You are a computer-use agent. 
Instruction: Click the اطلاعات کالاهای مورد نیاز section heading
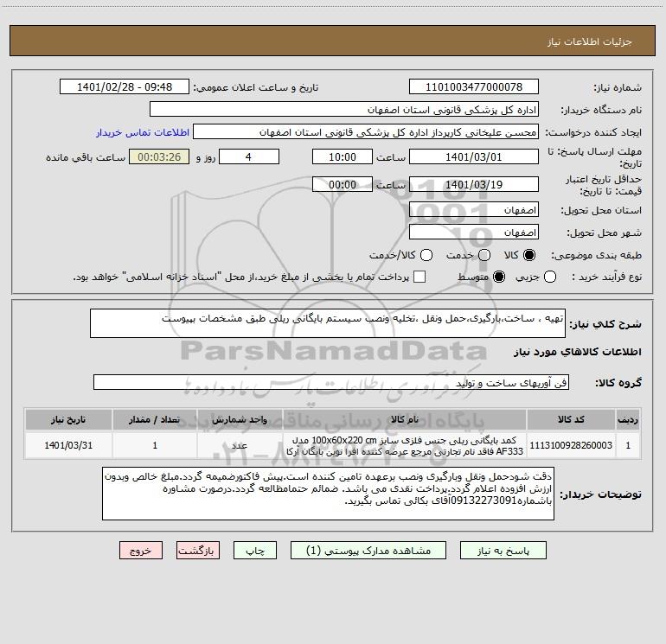click(578, 352)
